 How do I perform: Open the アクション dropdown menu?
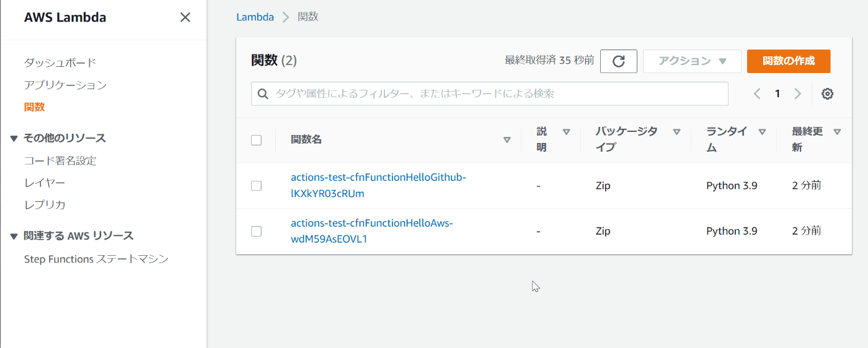coord(692,61)
